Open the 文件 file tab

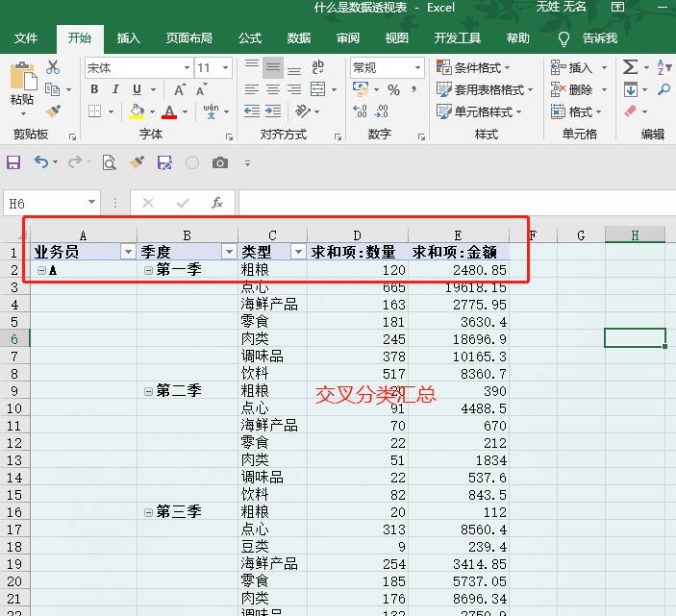pos(26,38)
